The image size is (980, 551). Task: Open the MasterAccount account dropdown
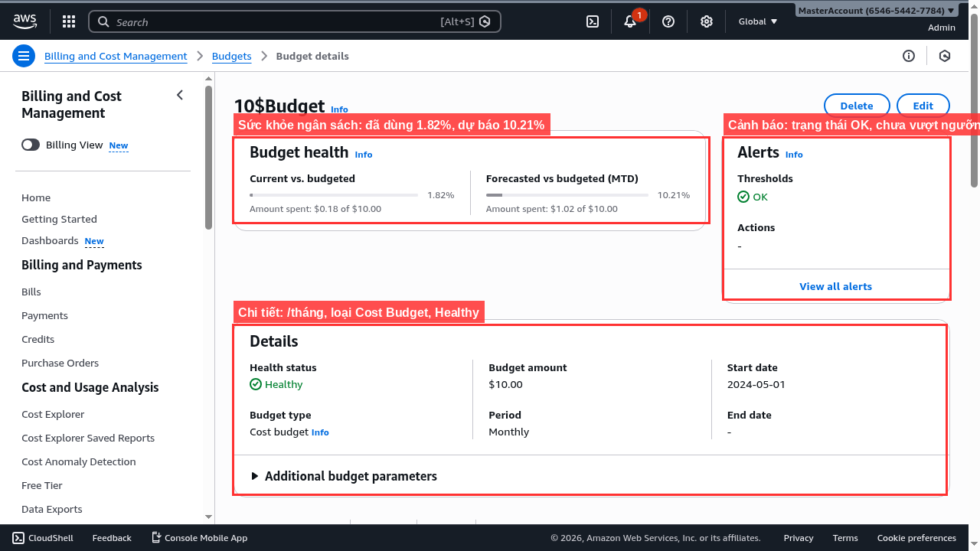pos(876,11)
